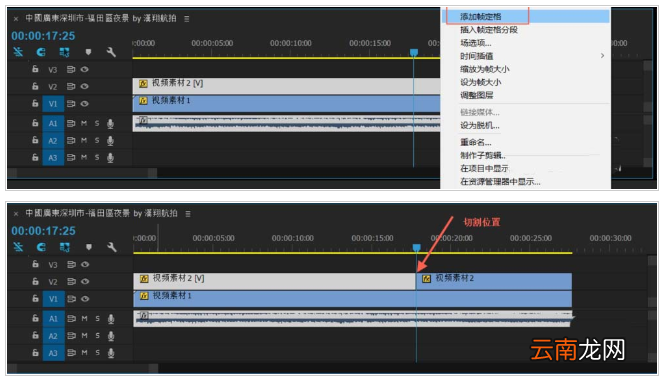The width and height of the screenshot is (663, 378).
Task: Hide track V3 output in upper timeline
Action: (x=85, y=69)
